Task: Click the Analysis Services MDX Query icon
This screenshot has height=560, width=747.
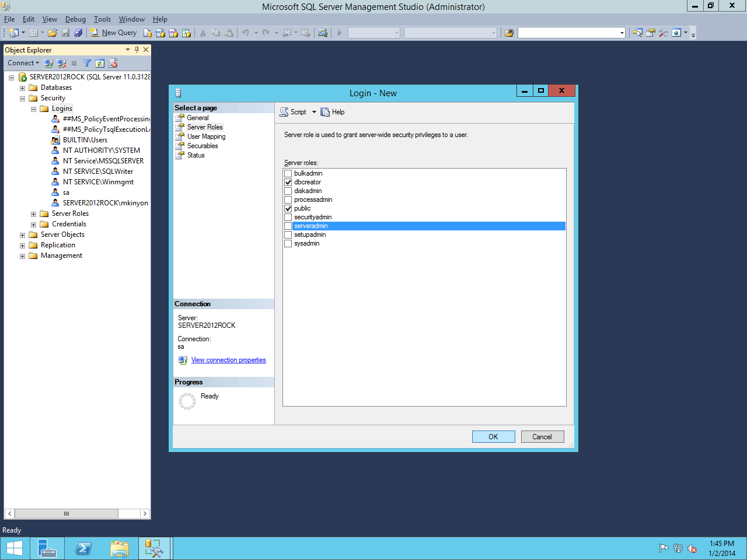Action: (x=160, y=33)
